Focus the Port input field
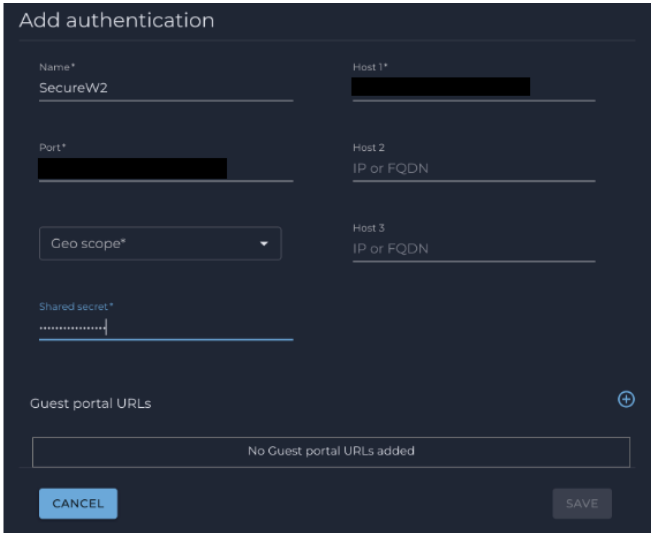Screen dimensions: 651x536 click(x=166, y=169)
